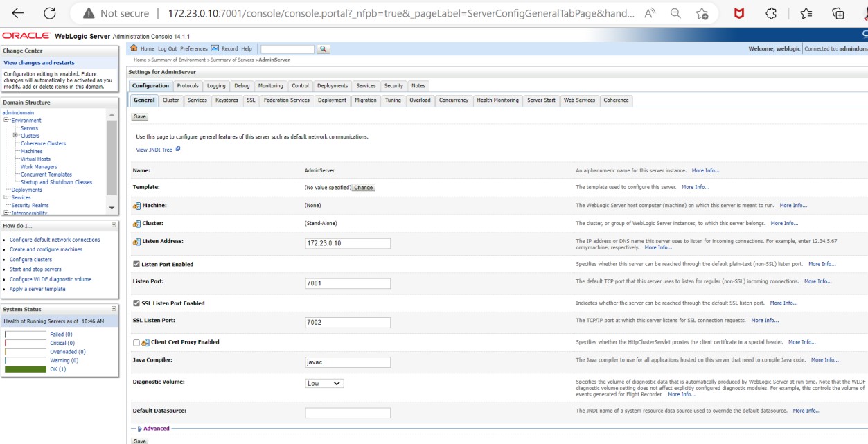
Task: Click the external link icon beside View JNDI Tree
Action: tap(178, 149)
